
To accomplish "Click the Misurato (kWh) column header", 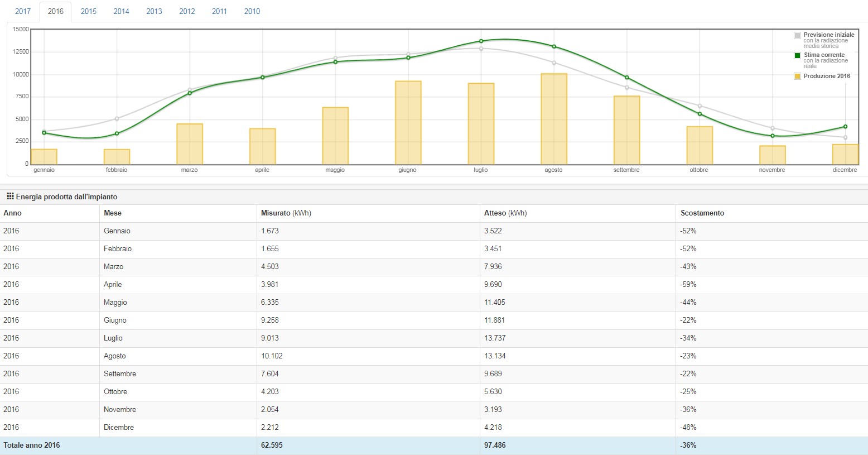I will tap(286, 213).
